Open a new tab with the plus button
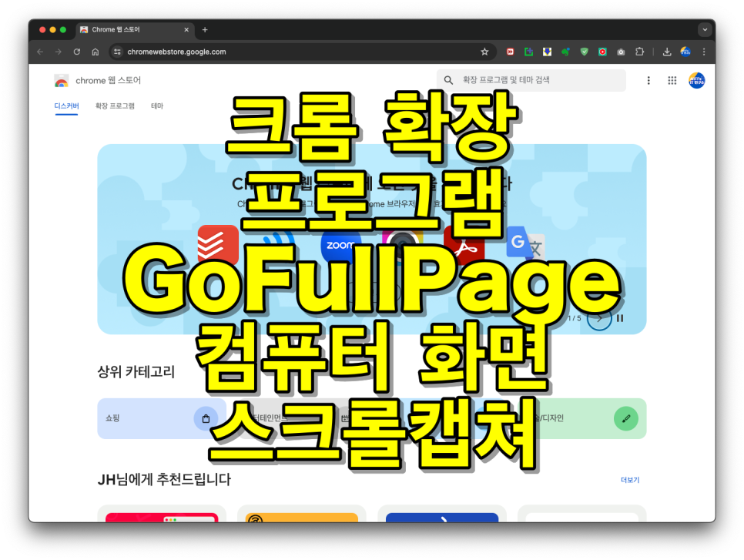744x560 pixels. tap(205, 29)
